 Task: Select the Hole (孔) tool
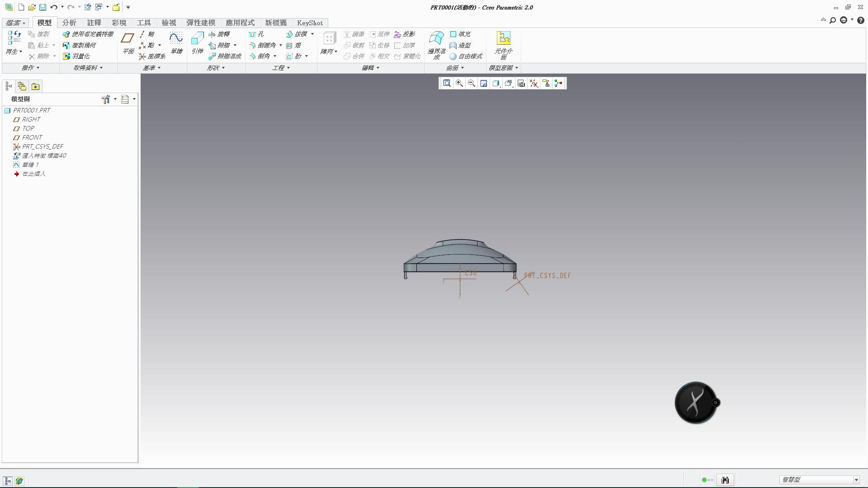pos(256,34)
